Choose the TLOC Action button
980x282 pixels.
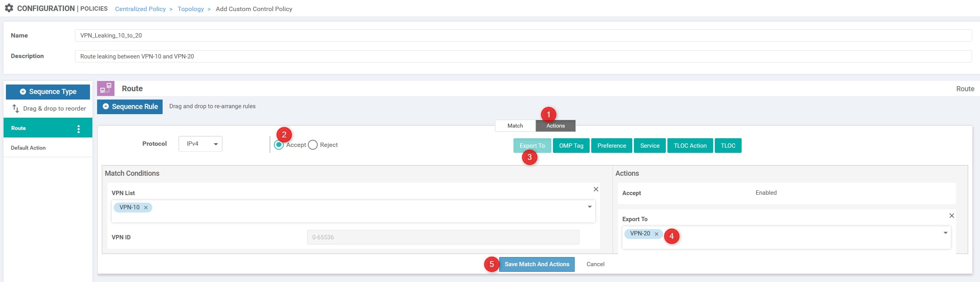(x=690, y=146)
